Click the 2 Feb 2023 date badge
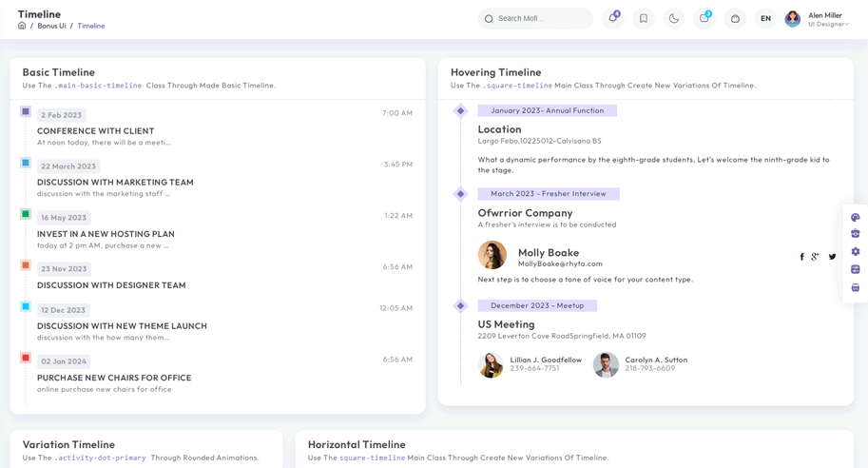Viewport: 868px width, 468px height. [61, 115]
